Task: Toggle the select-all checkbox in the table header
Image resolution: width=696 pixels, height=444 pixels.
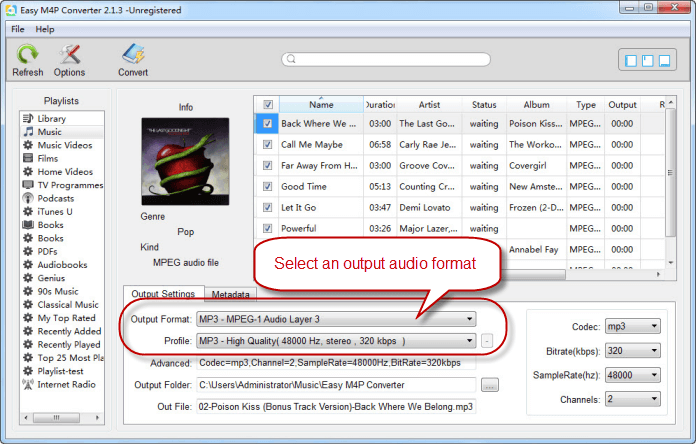Action: (268, 105)
